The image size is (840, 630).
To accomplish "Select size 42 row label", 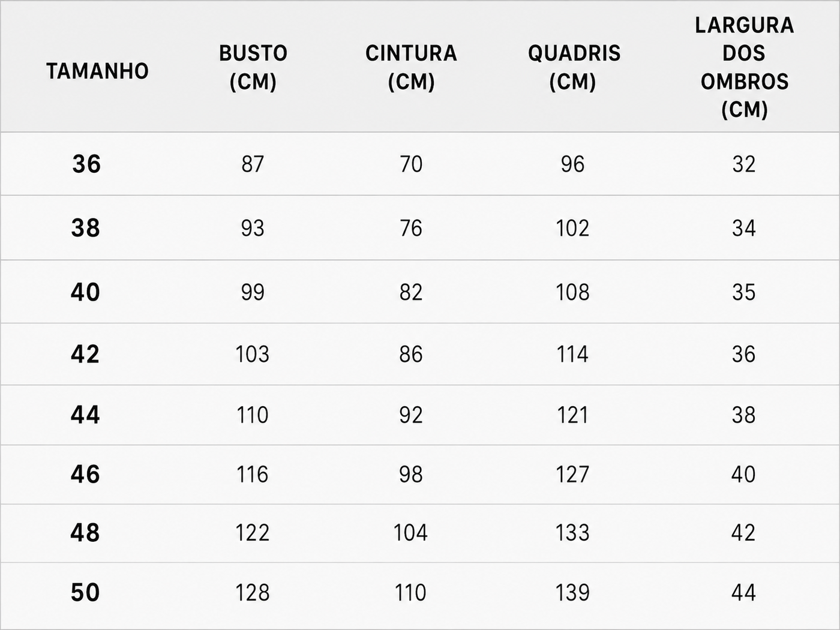I will 85,354.
